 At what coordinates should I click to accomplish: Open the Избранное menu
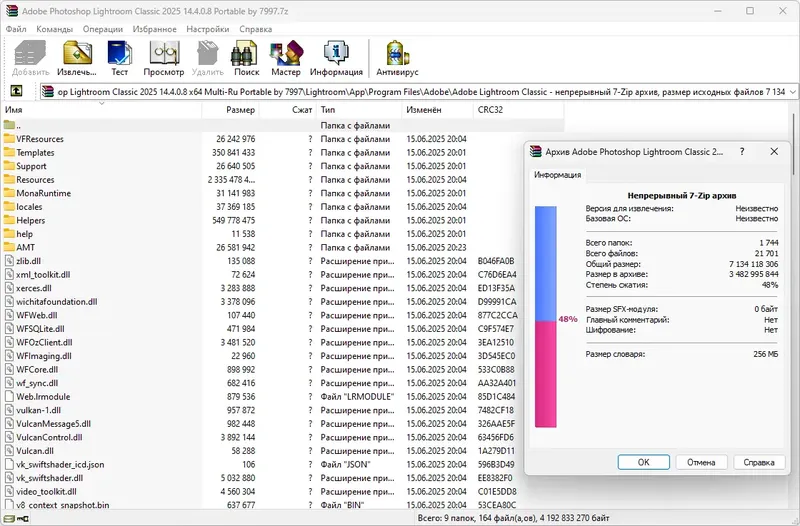pos(155,29)
